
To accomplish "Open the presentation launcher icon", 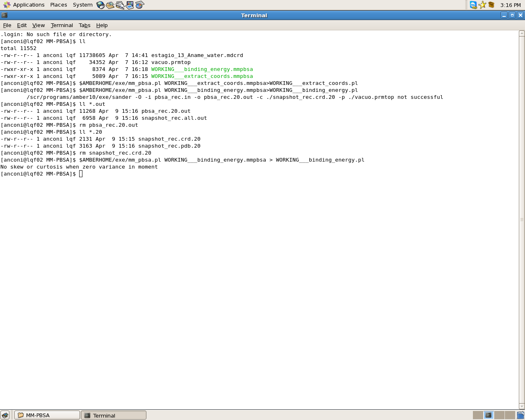I will (x=130, y=5).
